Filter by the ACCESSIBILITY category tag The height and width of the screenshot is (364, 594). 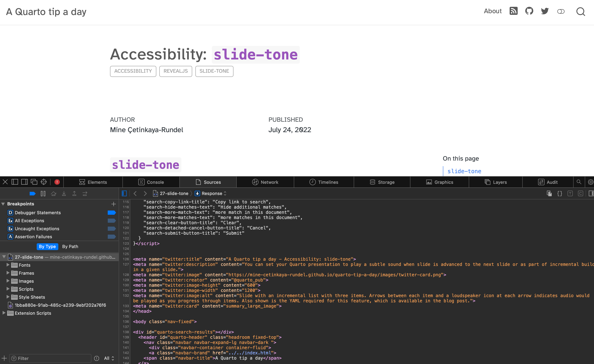[133, 71]
